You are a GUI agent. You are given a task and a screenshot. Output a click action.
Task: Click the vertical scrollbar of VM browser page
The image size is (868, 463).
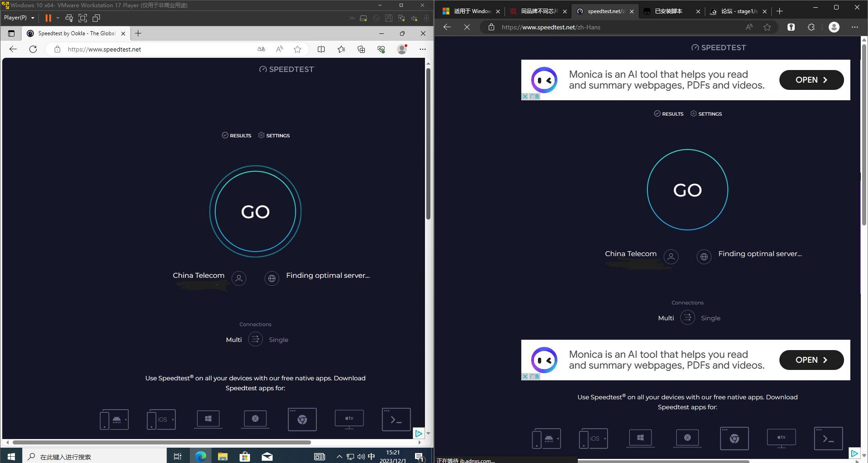pyautogui.click(x=428, y=144)
